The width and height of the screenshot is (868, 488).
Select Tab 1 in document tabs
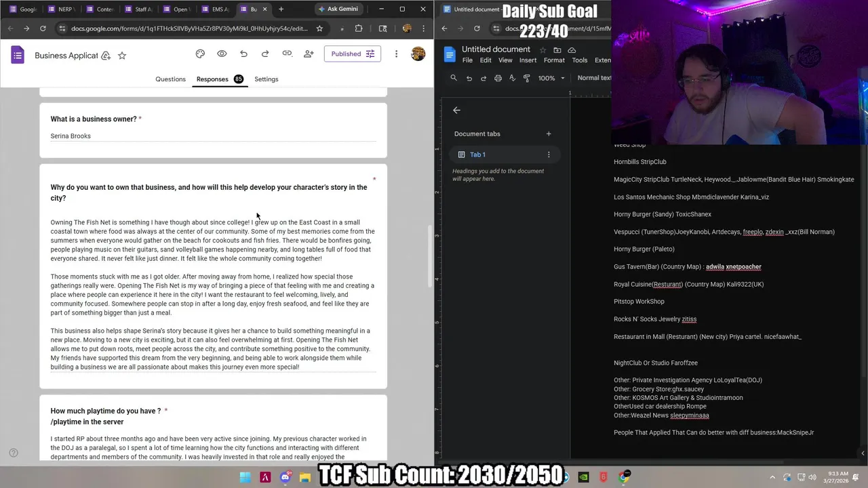coord(506,155)
